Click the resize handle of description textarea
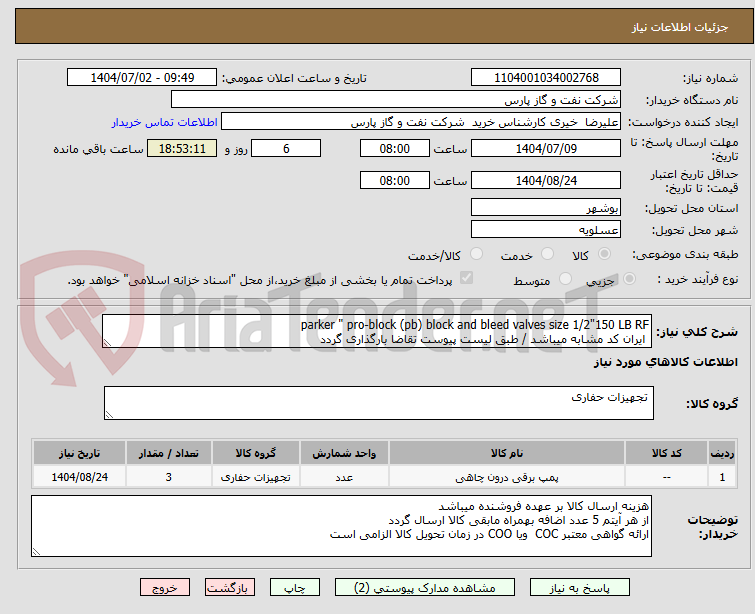Image resolution: width=755 pixels, height=614 pixels. pyautogui.click(x=107, y=343)
